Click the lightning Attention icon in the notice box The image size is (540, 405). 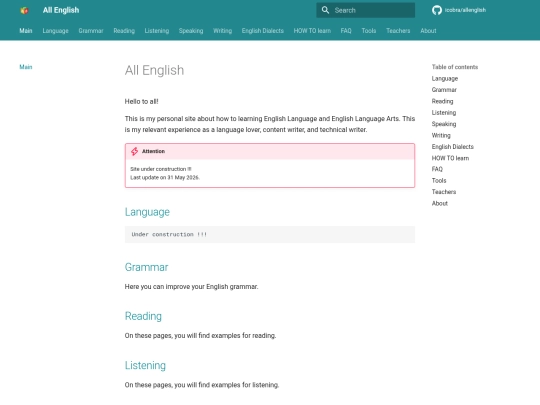[x=135, y=151]
